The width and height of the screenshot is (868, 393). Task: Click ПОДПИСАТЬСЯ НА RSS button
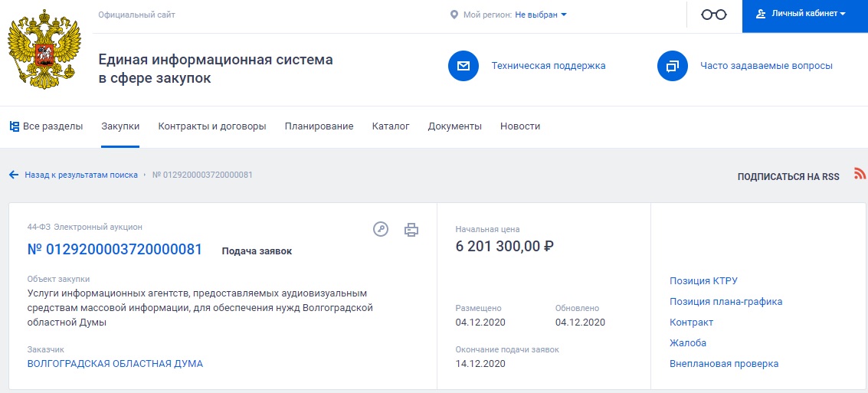[788, 176]
